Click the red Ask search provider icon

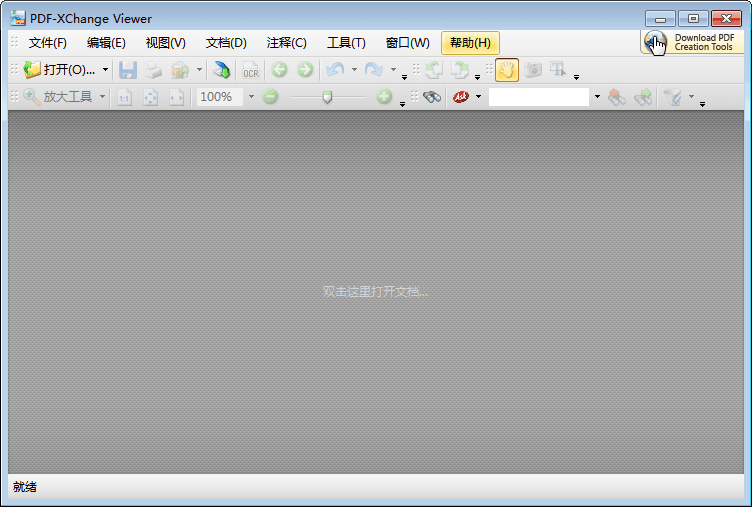[x=461, y=97]
